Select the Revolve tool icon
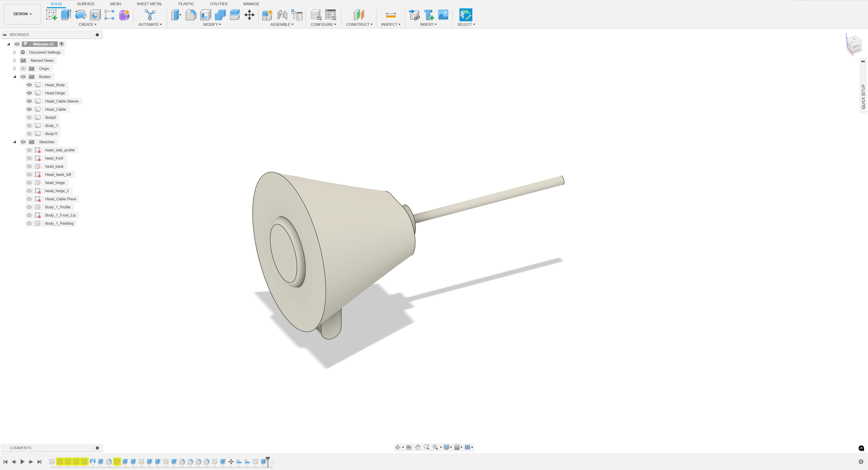The width and height of the screenshot is (868, 470). pyautogui.click(x=81, y=15)
